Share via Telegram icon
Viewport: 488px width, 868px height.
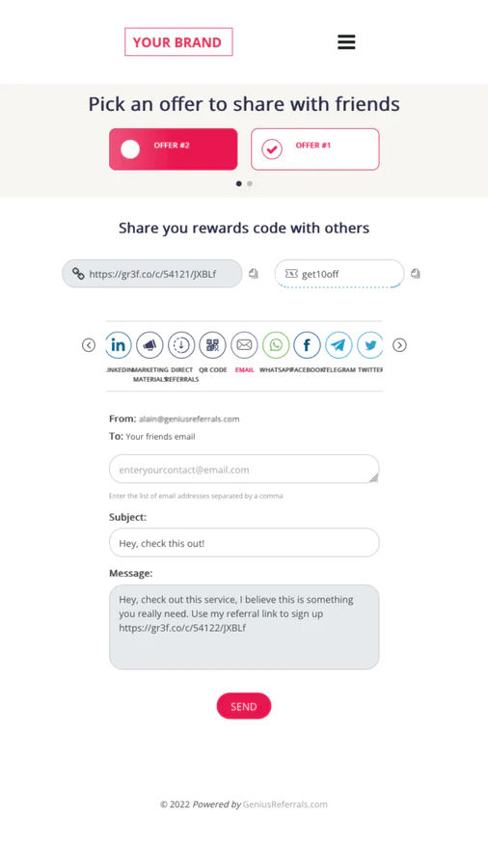(339, 345)
